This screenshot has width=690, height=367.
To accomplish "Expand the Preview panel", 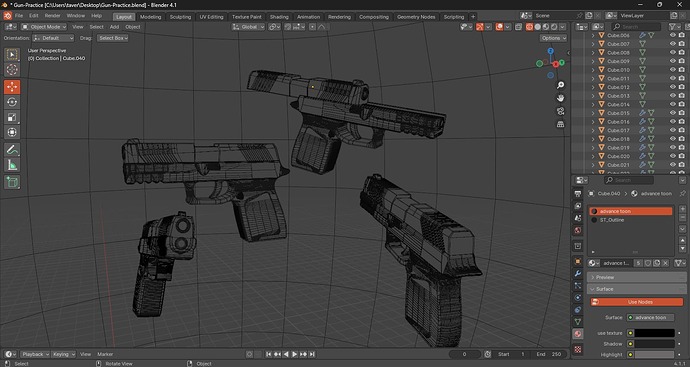I will click(637, 277).
